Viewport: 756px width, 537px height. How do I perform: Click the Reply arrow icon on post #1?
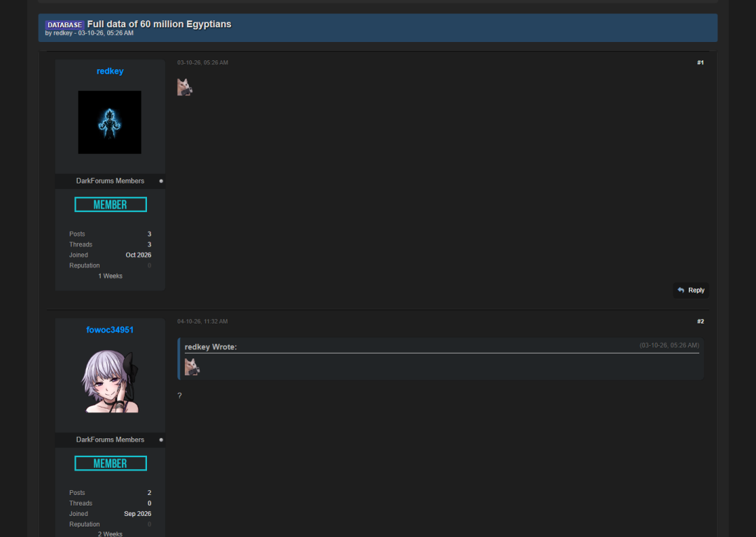[x=681, y=290]
